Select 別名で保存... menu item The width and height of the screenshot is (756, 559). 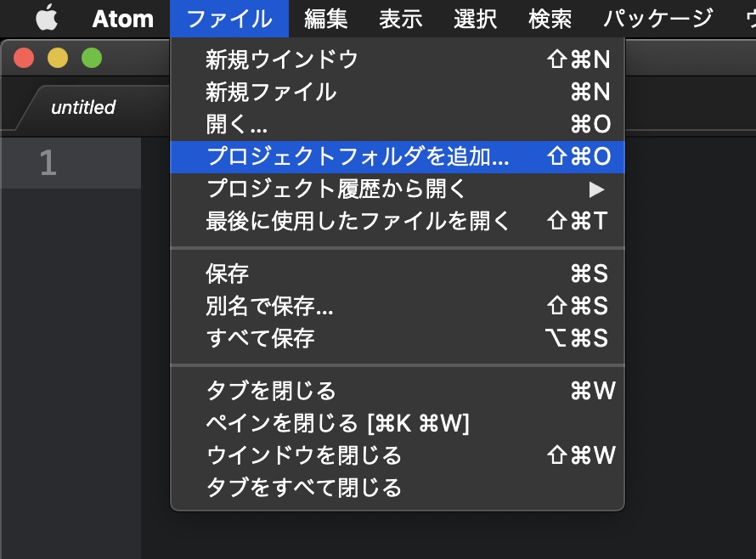[269, 306]
